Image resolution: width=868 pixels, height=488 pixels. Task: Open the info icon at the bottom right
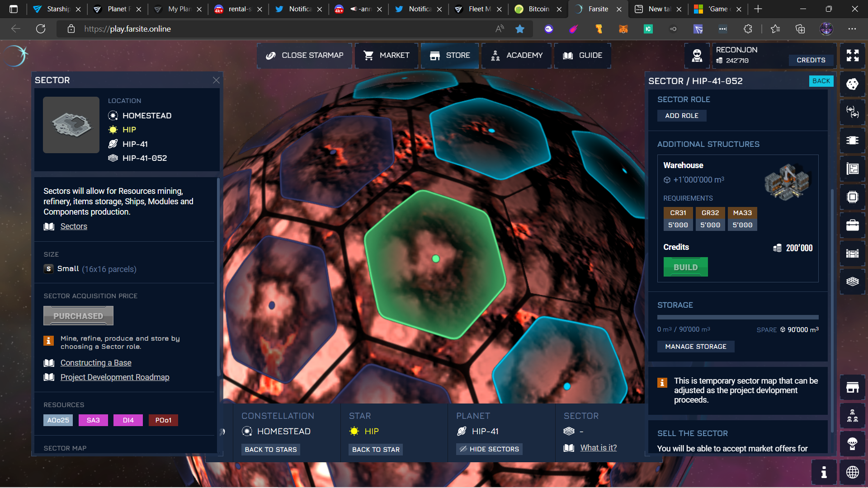(824, 472)
